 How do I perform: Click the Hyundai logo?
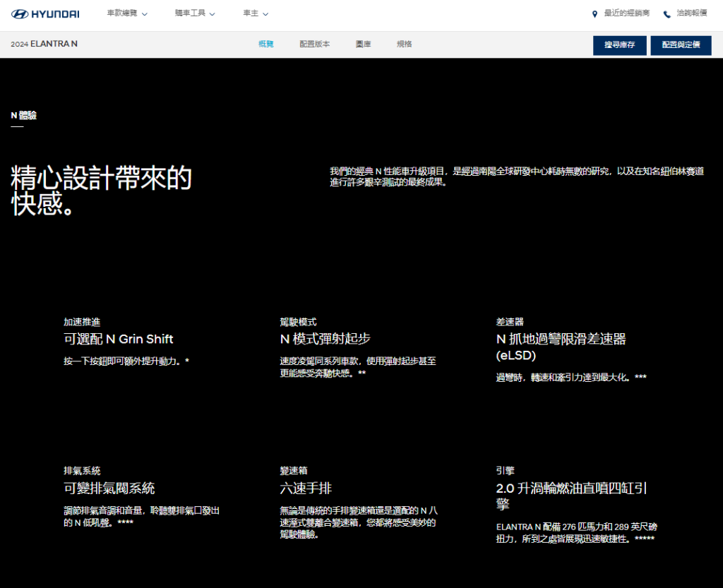(x=45, y=14)
